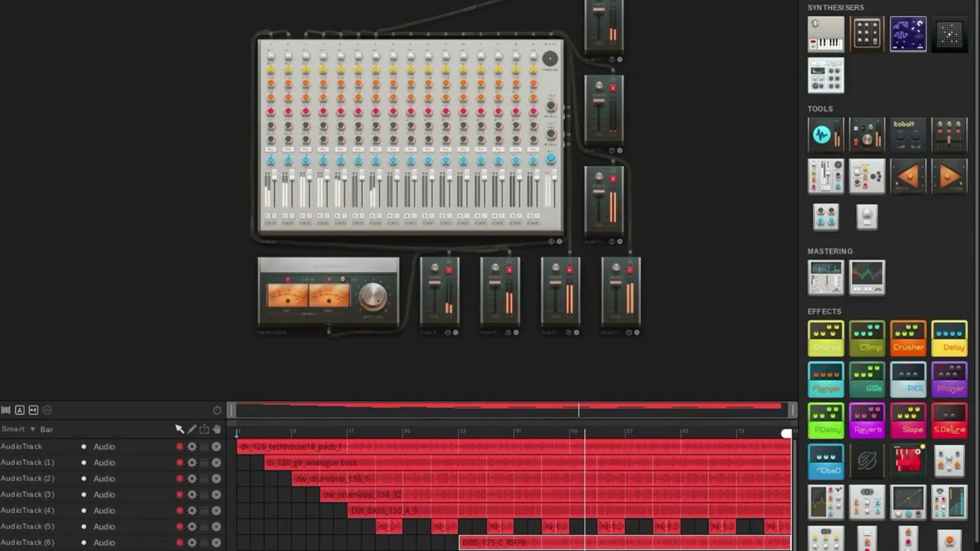Choose the first mastering analyzer device
980x551 pixels.
coord(825,278)
